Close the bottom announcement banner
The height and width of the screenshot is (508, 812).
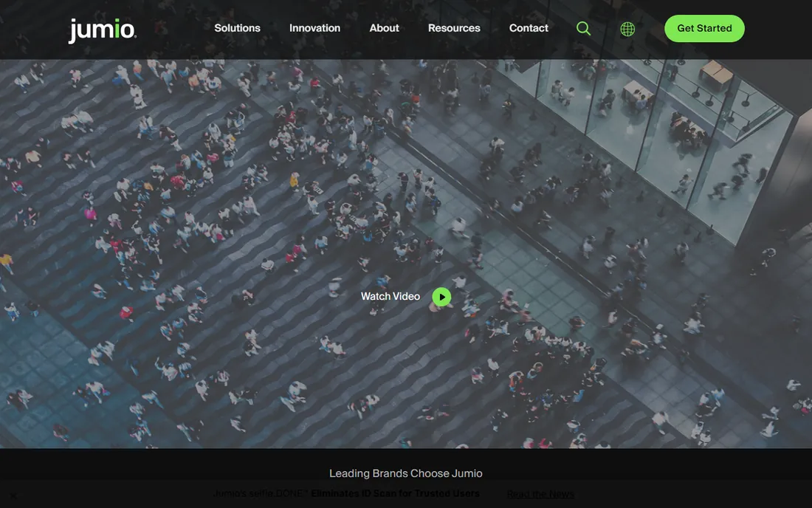tap(13, 495)
